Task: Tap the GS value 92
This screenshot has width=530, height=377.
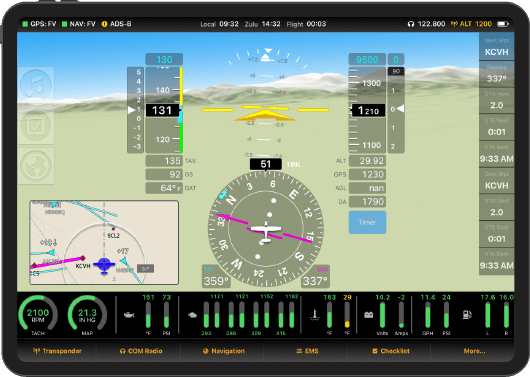Action: pos(164,174)
